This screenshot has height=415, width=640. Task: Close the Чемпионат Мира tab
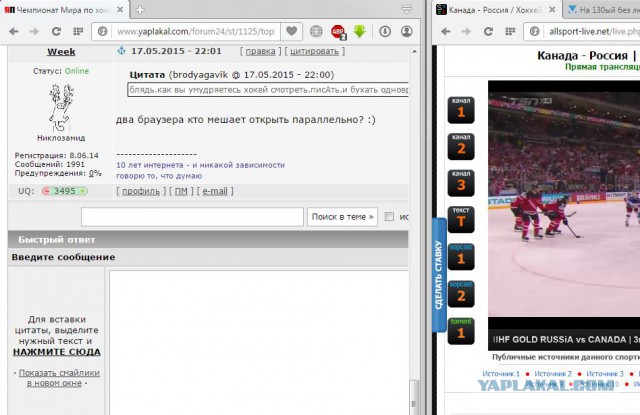pyautogui.click(x=120, y=9)
